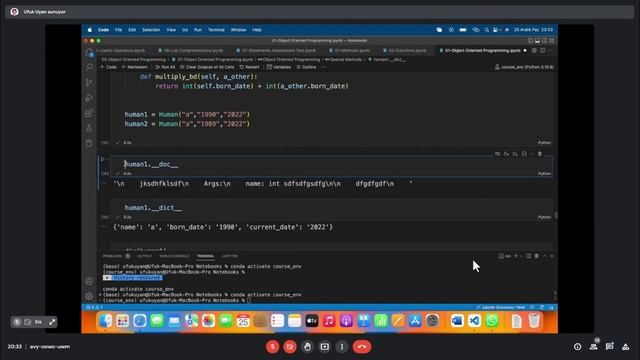Run All notebook cells

165,67
